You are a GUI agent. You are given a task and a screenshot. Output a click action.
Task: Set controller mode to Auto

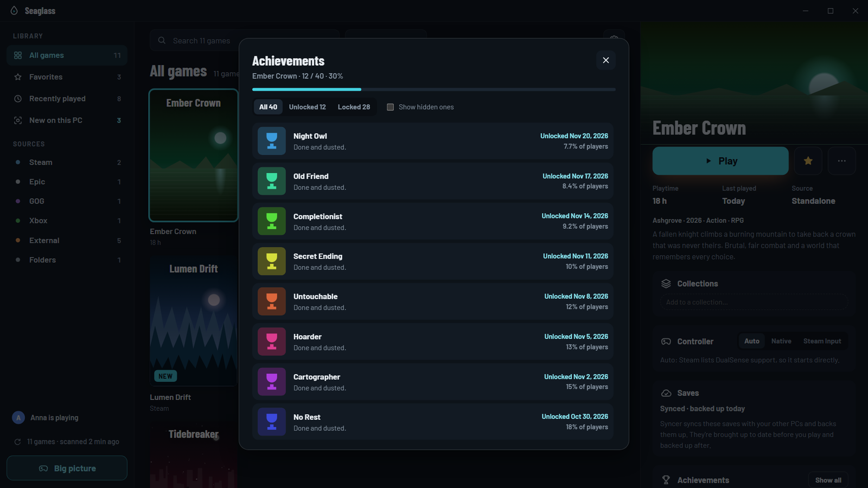tap(752, 341)
